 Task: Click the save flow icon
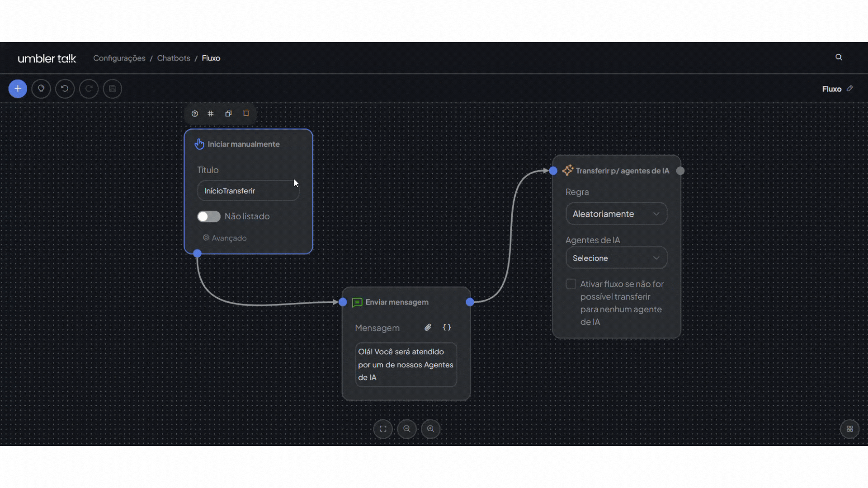click(113, 89)
